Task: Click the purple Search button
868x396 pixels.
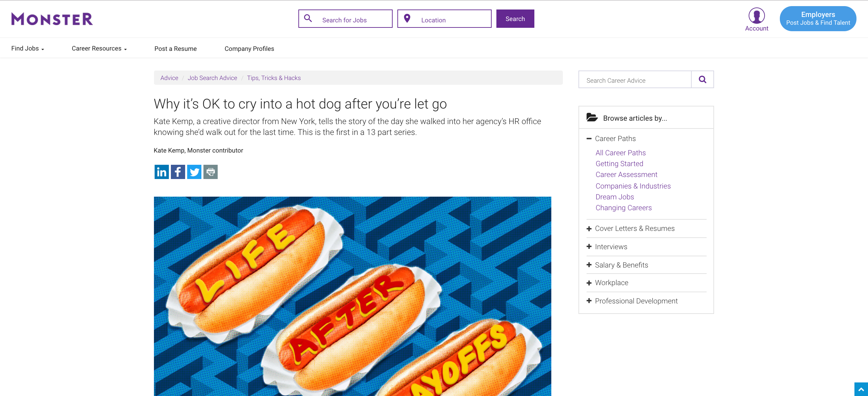Action: [515, 19]
